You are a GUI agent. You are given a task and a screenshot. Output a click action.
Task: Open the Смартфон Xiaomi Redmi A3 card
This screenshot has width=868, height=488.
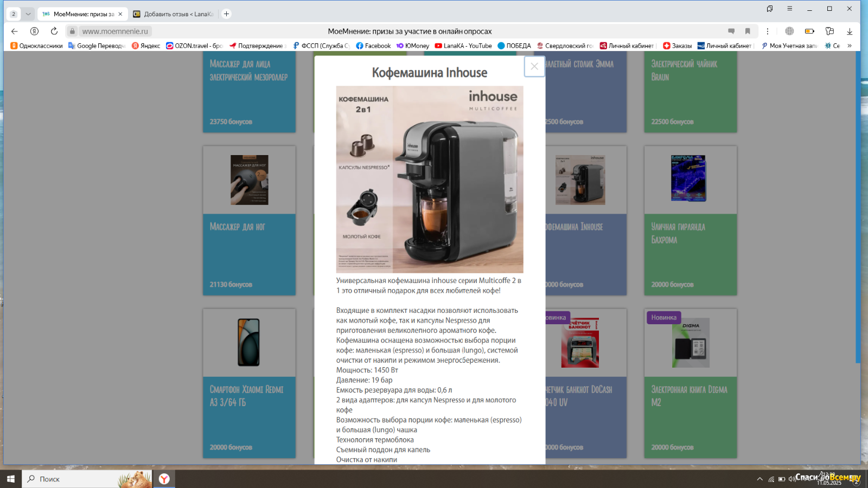(x=250, y=383)
